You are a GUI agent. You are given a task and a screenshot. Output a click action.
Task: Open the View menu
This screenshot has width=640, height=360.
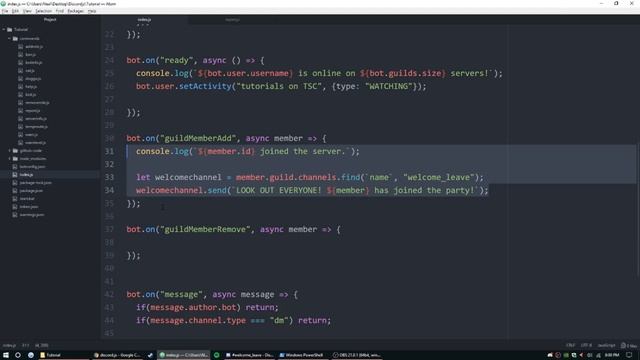27,11
